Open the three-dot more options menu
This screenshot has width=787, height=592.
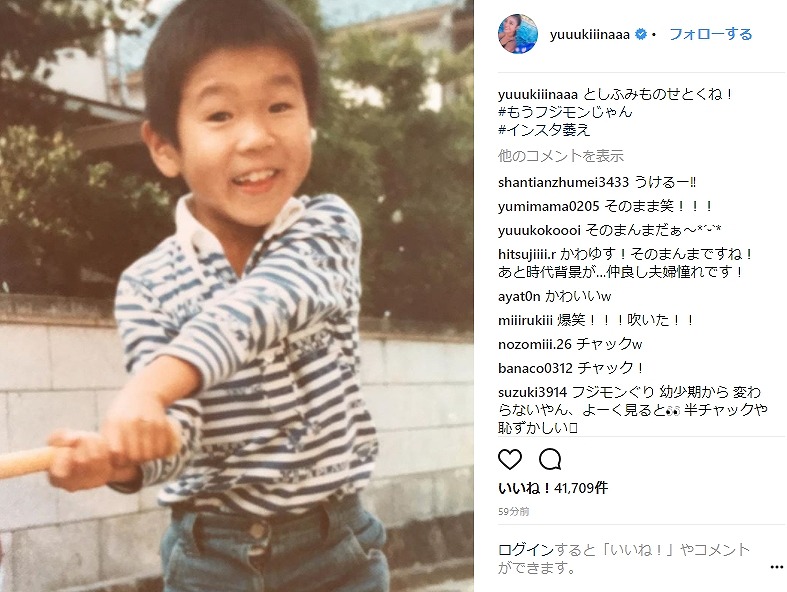pyautogui.click(x=776, y=567)
